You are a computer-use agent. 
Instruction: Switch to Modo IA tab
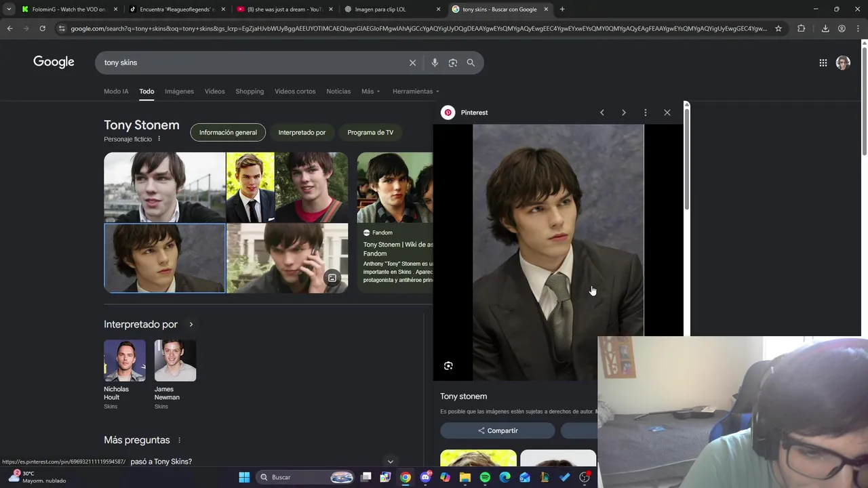(x=116, y=91)
